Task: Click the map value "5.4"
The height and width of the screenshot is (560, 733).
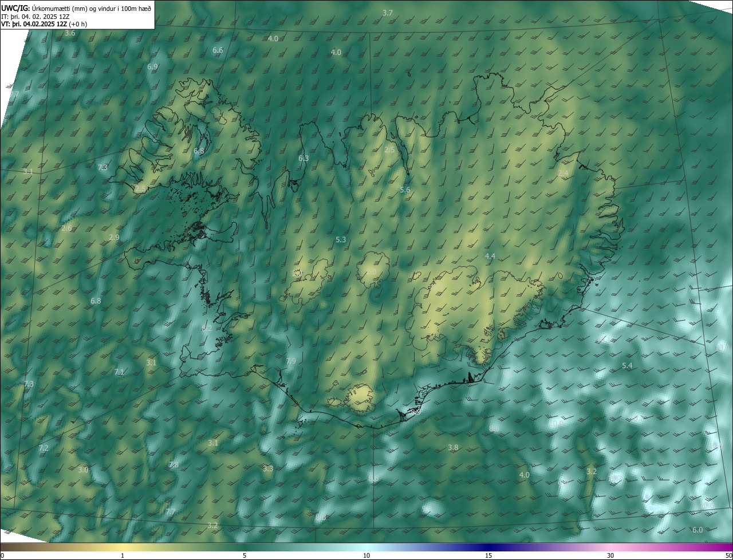Action: 627,366
